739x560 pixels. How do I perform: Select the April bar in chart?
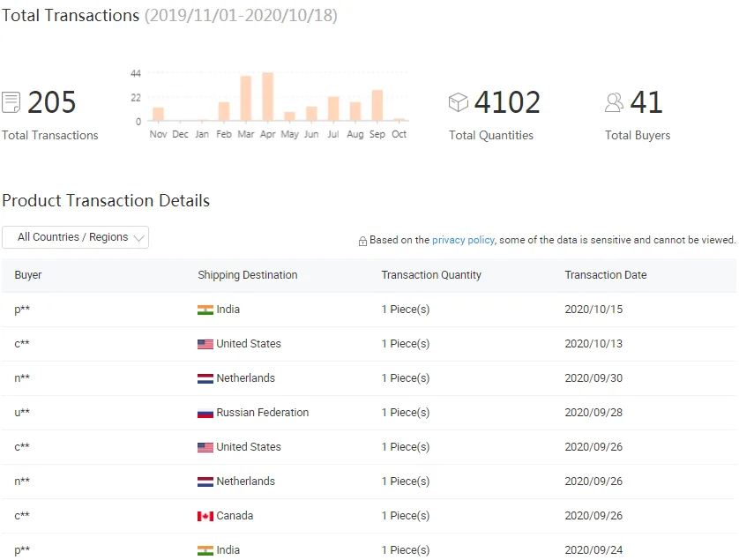coord(268,97)
